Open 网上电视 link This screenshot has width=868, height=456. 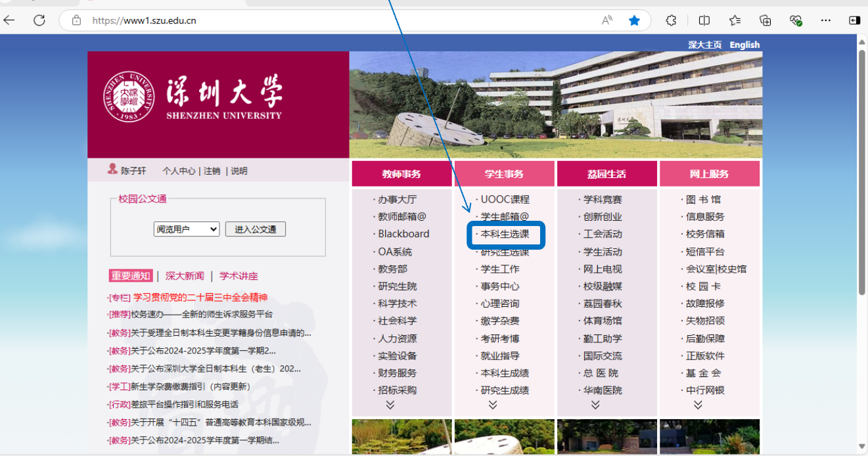click(603, 269)
